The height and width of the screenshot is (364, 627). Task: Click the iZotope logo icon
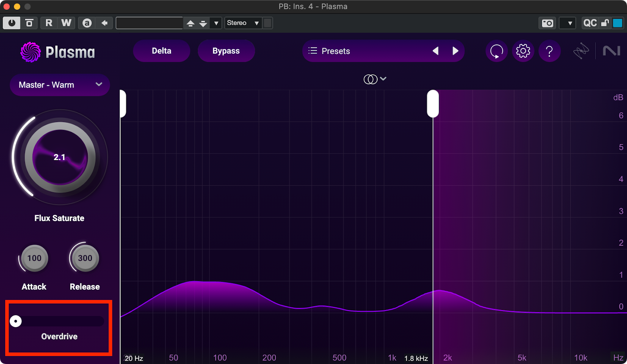pos(581,51)
